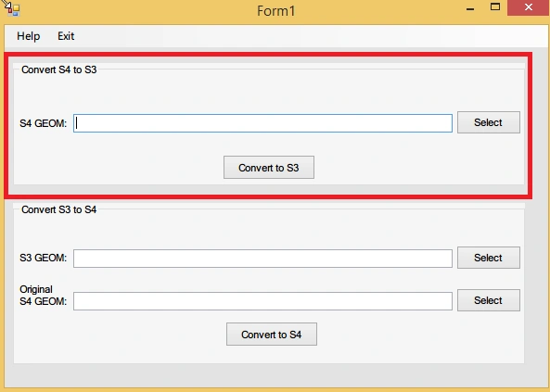Click the Form1 title bar text

tap(276, 11)
